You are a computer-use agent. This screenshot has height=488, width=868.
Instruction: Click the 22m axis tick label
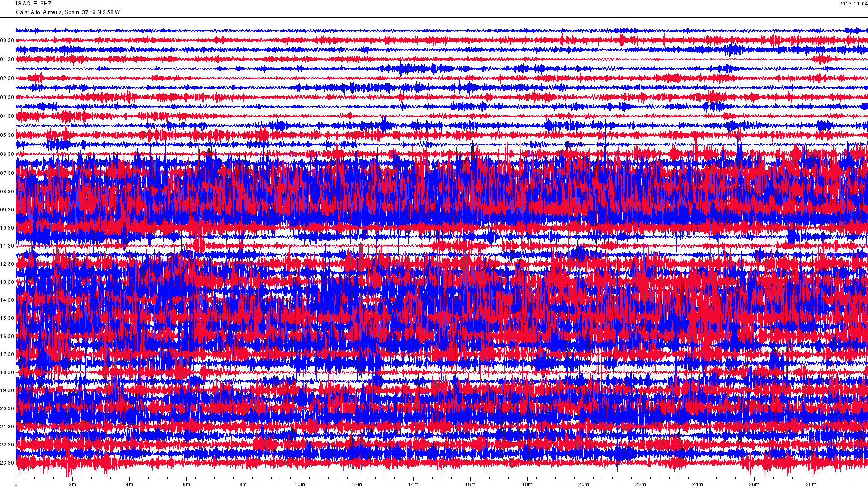click(x=641, y=485)
